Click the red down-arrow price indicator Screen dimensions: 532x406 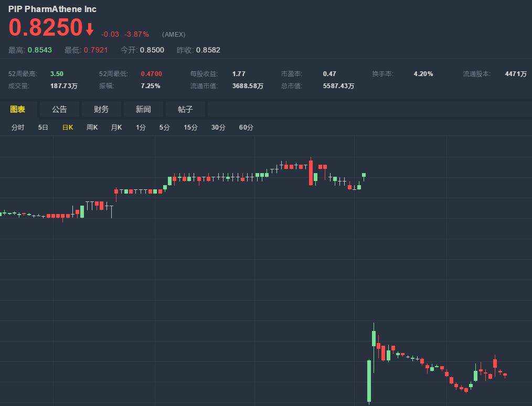click(90, 29)
